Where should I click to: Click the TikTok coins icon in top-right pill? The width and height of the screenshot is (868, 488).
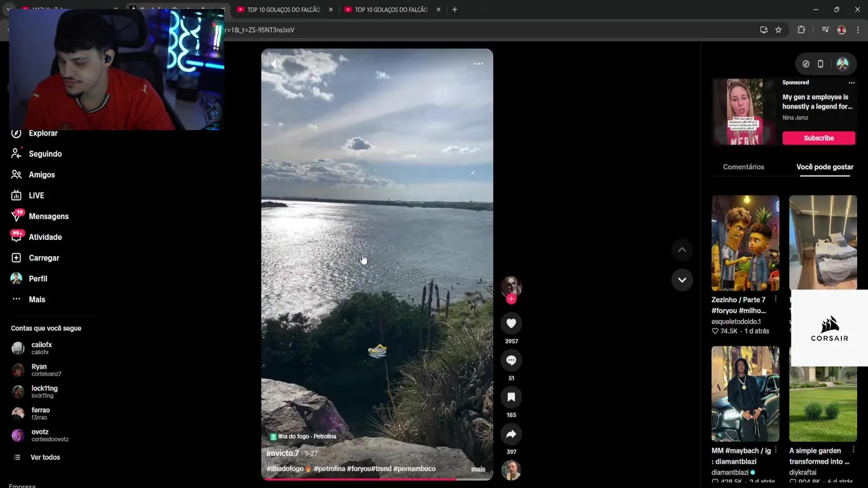806,64
